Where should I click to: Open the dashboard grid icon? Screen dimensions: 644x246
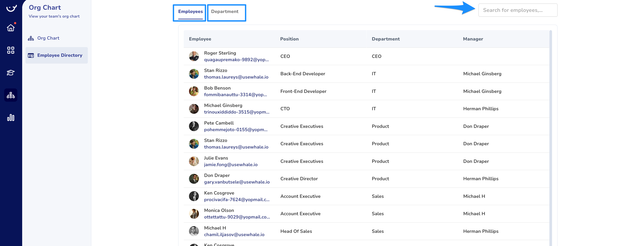pyautogui.click(x=11, y=50)
